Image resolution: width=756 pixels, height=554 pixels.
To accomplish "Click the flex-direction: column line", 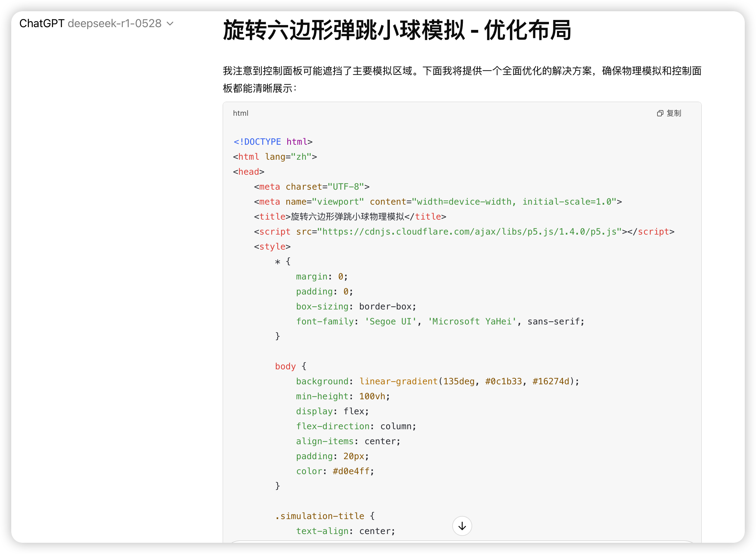I will 356,426.
